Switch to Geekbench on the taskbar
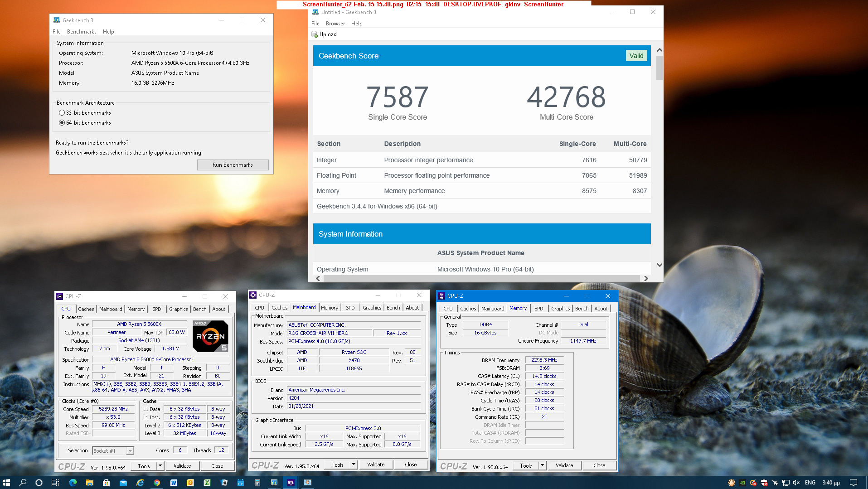Screen dimensions: 868x489 (274, 483)
